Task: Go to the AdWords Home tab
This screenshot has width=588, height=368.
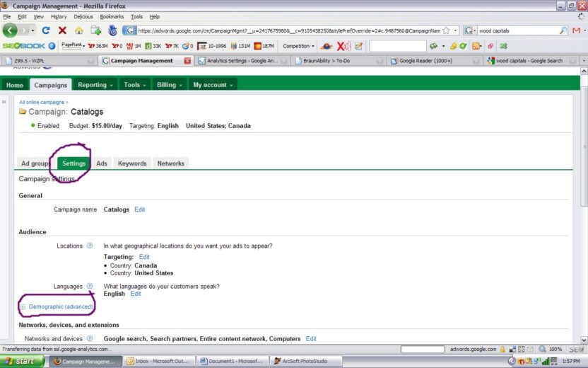Action: click(x=15, y=85)
